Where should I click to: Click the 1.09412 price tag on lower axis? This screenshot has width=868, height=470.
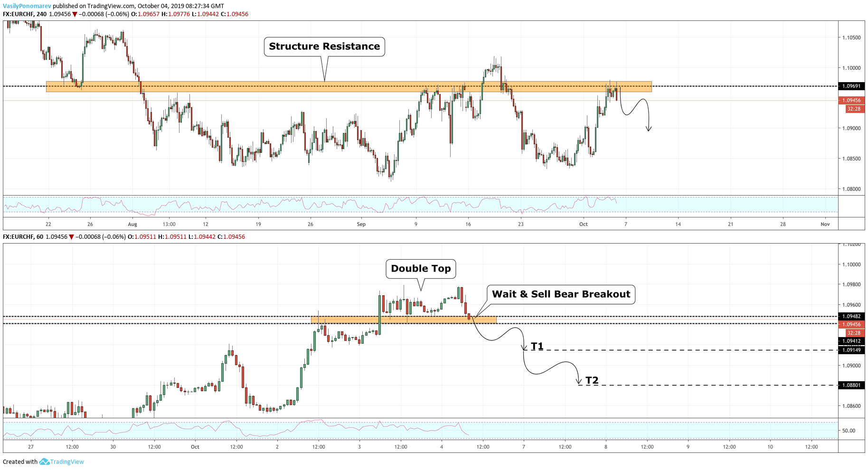tap(851, 341)
